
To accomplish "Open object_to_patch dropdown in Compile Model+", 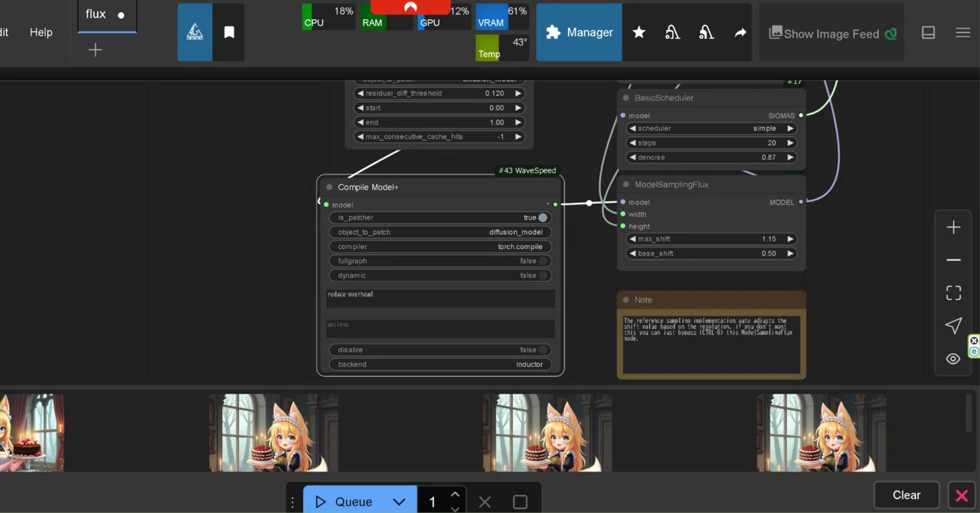I will pyautogui.click(x=440, y=232).
